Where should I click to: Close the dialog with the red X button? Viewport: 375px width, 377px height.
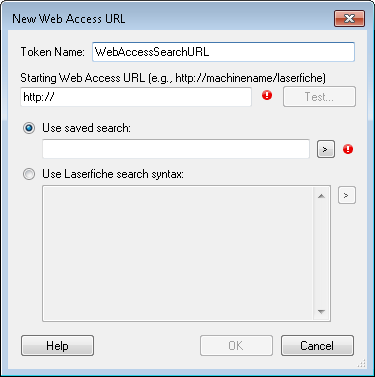(349, 18)
